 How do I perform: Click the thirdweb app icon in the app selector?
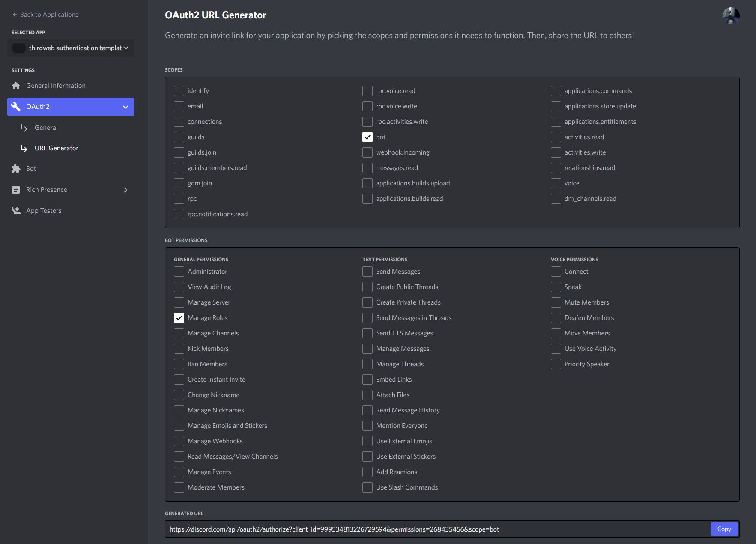(x=19, y=48)
